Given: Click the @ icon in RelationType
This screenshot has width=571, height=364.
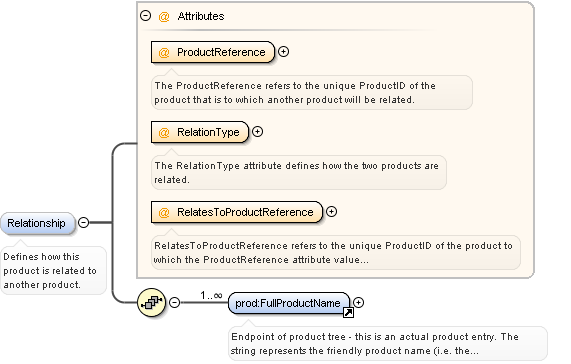Looking at the screenshot, I should (x=164, y=132).
